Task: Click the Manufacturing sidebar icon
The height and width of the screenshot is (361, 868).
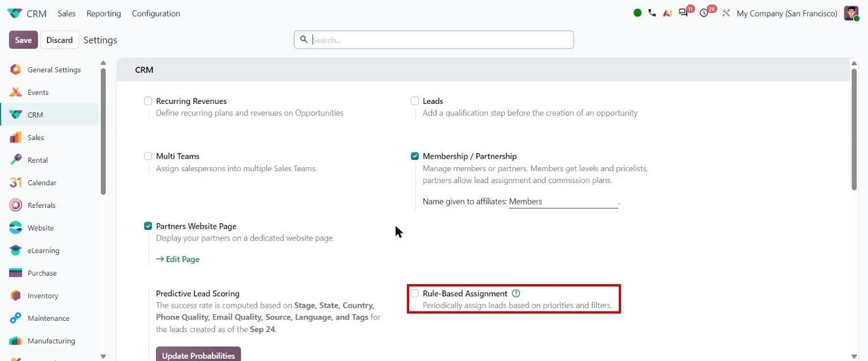Action: (16, 341)
